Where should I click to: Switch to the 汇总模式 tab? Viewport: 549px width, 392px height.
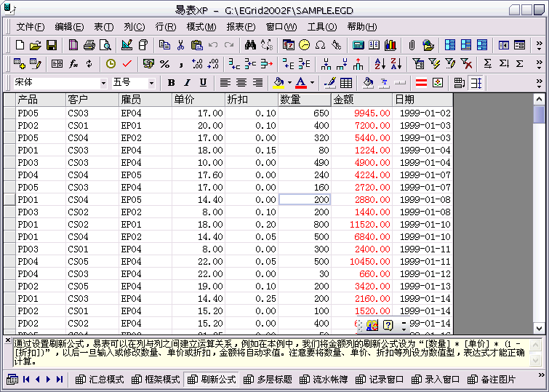pos(100,380)
